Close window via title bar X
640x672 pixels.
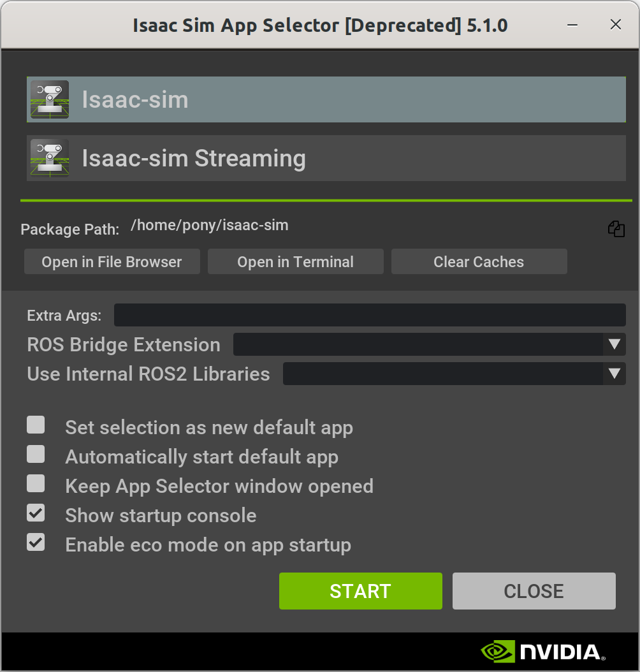[x=616, y=24]
